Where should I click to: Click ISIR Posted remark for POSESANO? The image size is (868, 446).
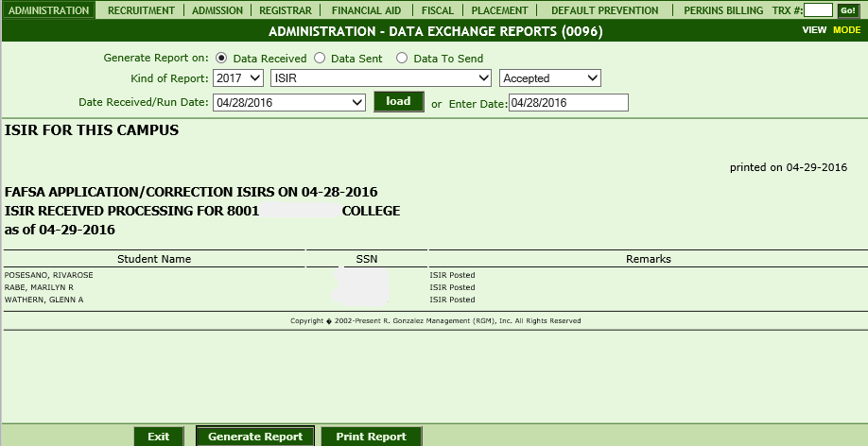coord(452,275)
